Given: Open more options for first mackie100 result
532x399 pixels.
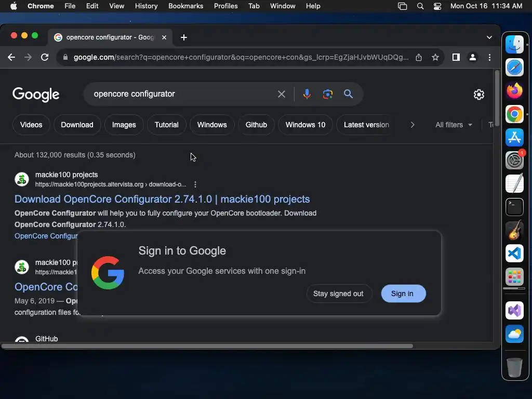Looking at the screenshot, I should (x=195, y=184).
